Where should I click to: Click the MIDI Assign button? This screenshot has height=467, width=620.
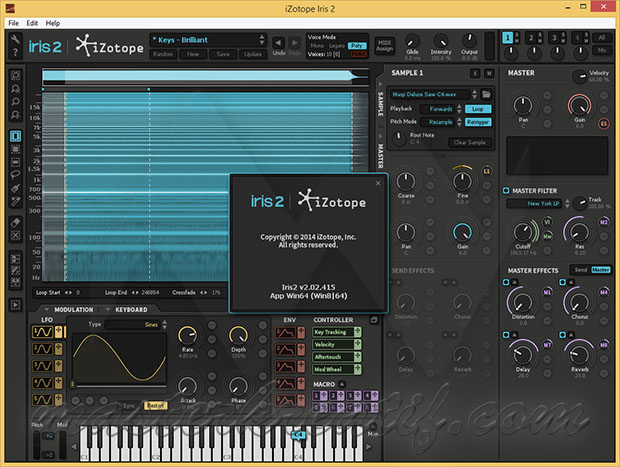click(384, 45)
